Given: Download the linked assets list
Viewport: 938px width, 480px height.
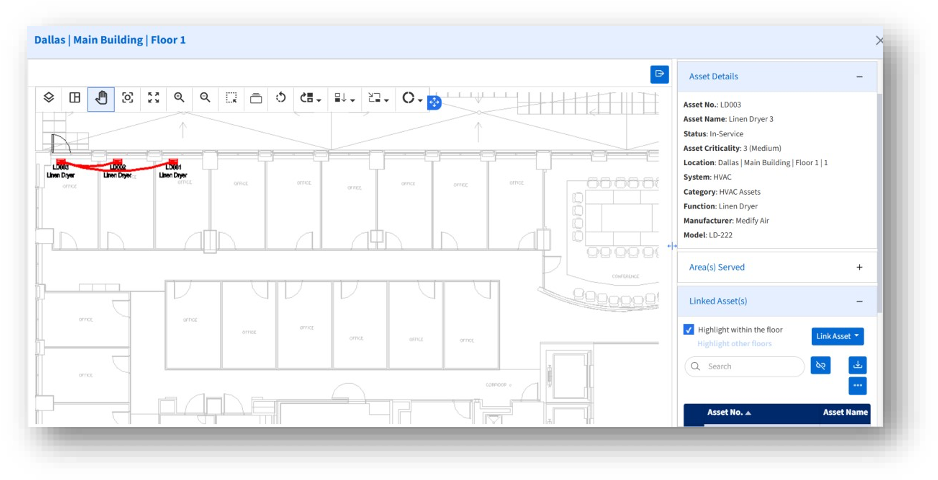Looking at the screenshot, I should coord(857,365).
